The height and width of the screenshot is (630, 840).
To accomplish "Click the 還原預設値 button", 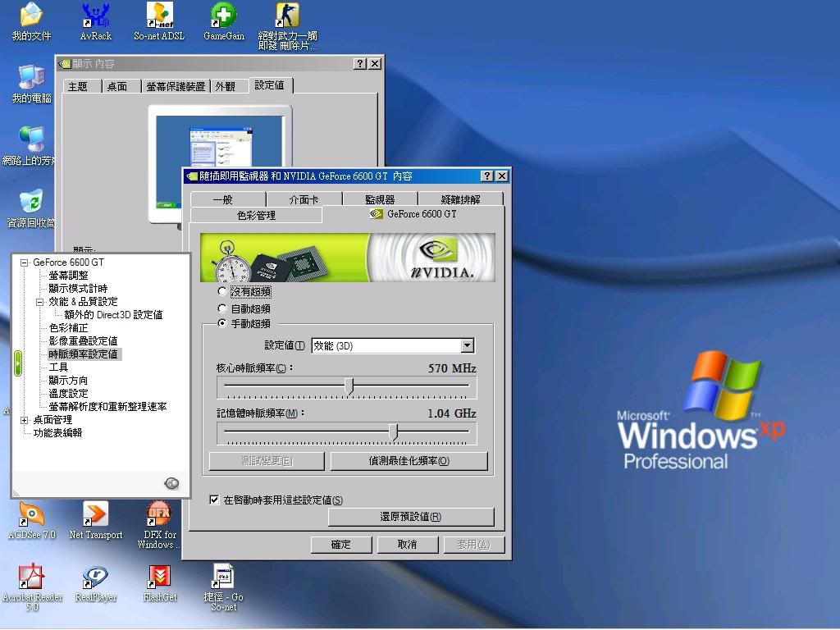I will 411,517.
